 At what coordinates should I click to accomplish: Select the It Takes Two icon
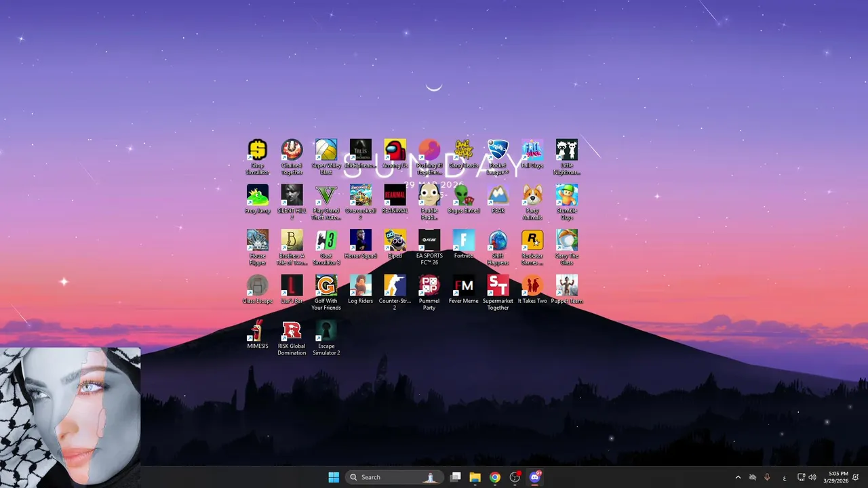(532, 289)
